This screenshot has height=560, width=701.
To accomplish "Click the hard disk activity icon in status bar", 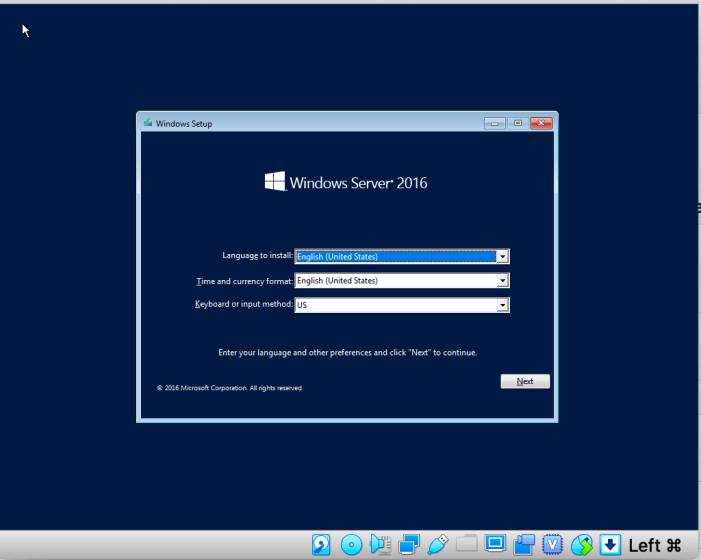I will tap(321, 545).
